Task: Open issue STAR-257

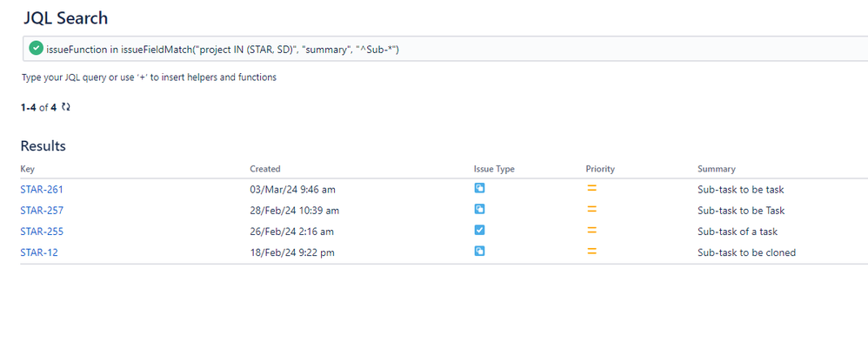Action: [42, 211]
